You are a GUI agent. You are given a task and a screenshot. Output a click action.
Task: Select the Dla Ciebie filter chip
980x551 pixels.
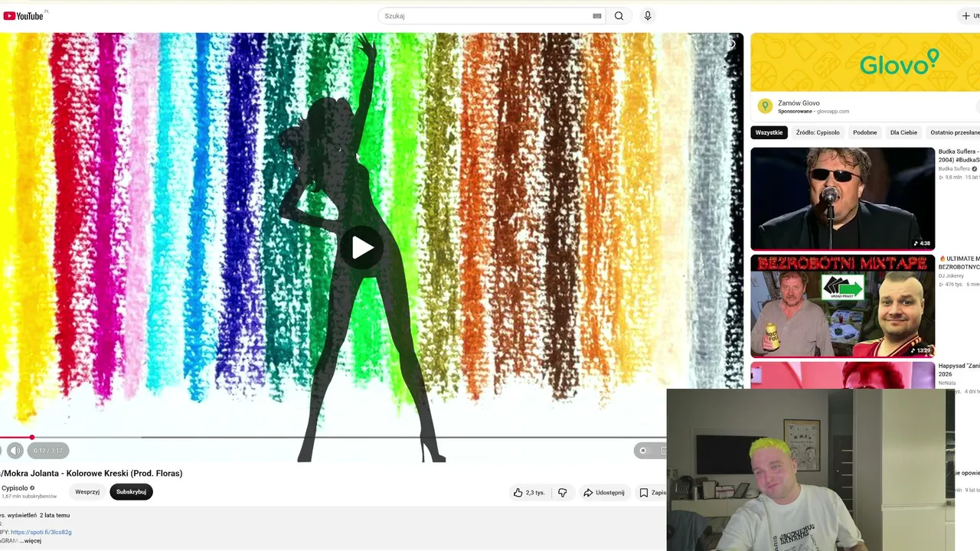[x=903, y=132]
